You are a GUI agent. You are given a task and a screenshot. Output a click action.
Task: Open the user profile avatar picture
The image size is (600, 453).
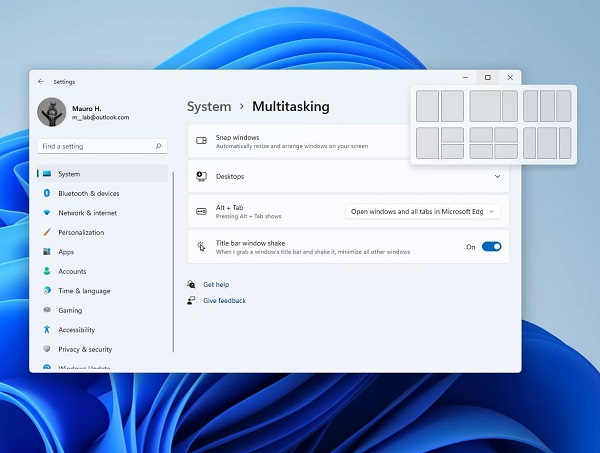[x=52, y=112]
